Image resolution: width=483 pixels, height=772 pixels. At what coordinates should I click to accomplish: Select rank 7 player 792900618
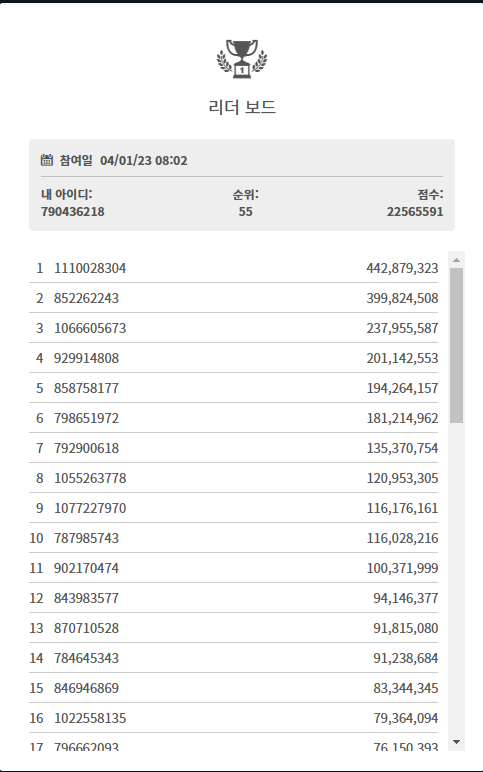(x=87, y=449)
